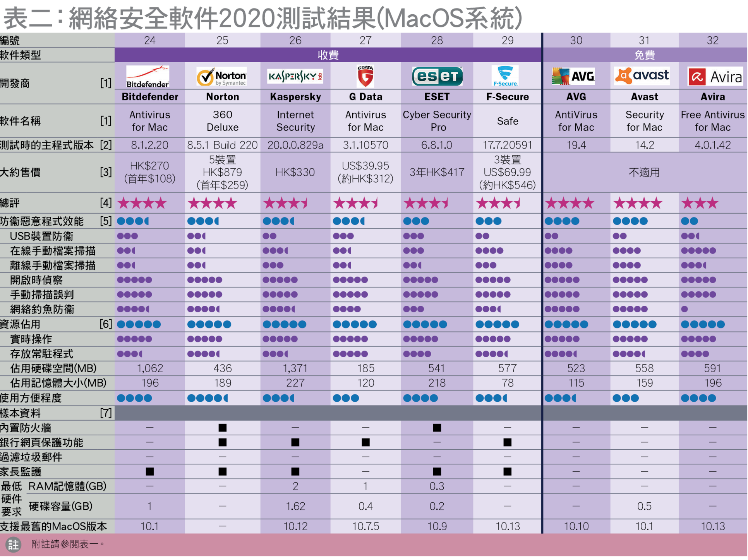Click Avast's resource usage blue dots
This screenshot has width=748, height=560.
tap(634, 324)
